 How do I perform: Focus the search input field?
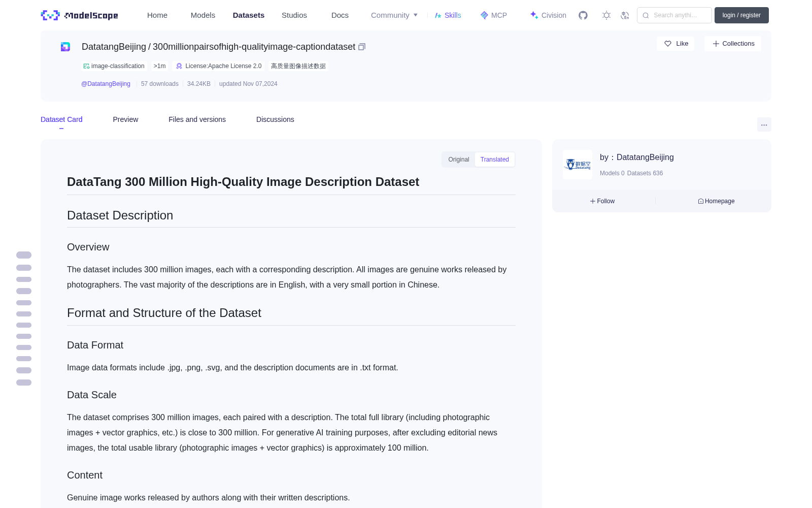click(674, 15)
